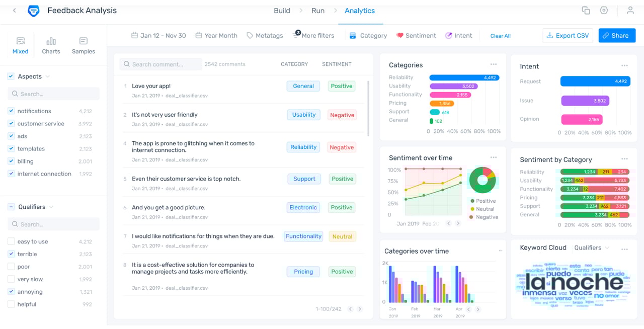Click the comments list scrollbar
The image size is (644, 329).
coord(368,108)
